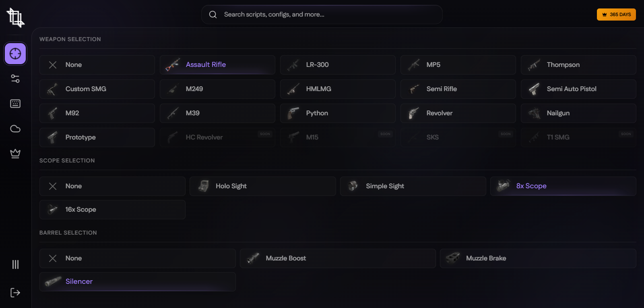Select the Thompson weapon option
The width and height of the screenshot is (644, 308).
578,65
